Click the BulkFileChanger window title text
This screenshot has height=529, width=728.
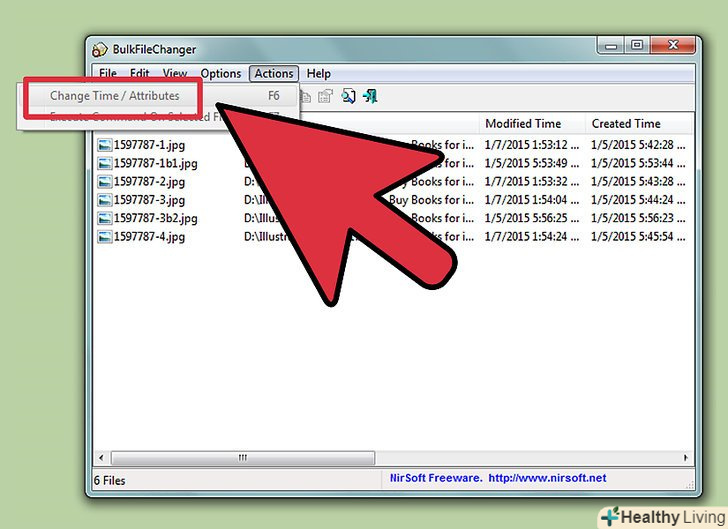pyautogui.click(x=154, y=49)
